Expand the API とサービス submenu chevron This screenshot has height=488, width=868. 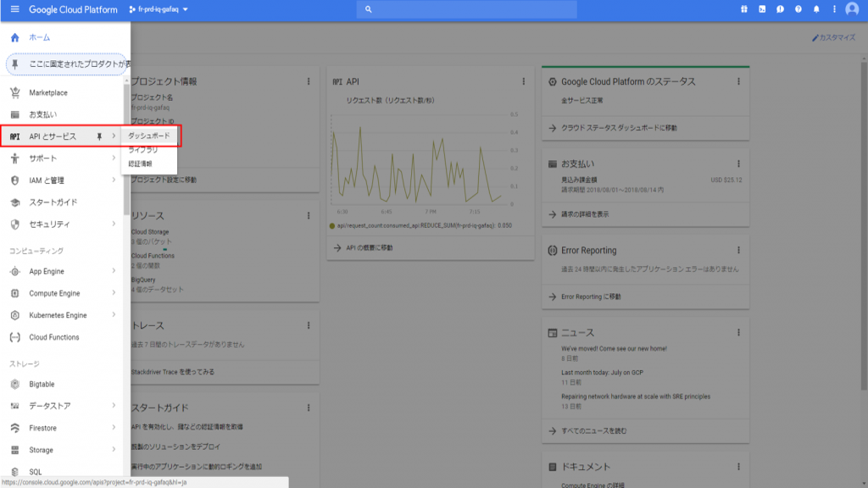(114, 136)
